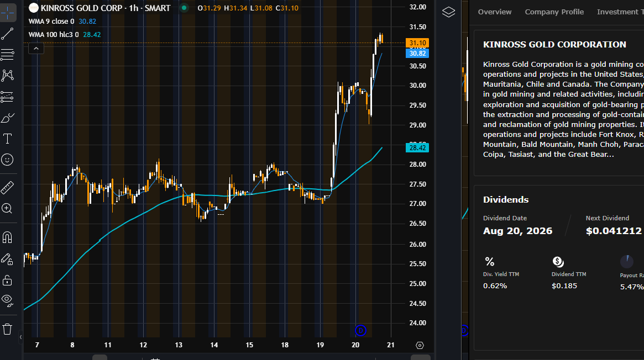
Task: Click the KINROSS GOLD CORPORATION heading
Action: pyautogui.click(x=554, y=44)
